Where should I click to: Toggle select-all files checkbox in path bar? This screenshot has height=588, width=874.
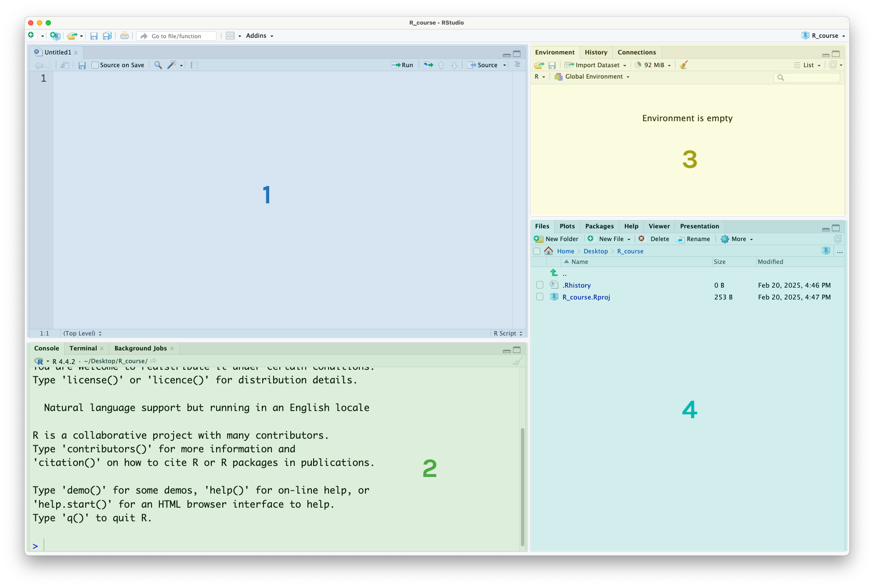click(537, 251)
